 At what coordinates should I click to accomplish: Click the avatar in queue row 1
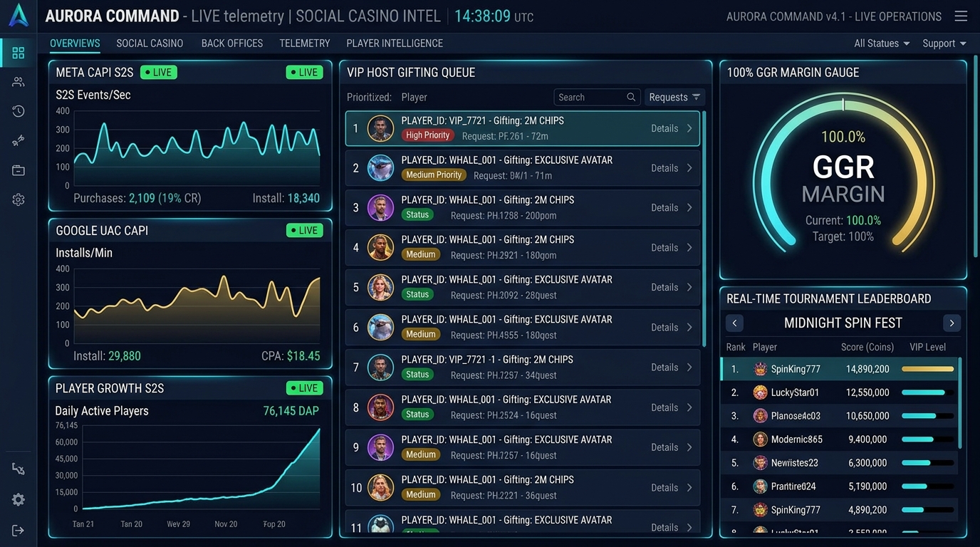[381, 128]
